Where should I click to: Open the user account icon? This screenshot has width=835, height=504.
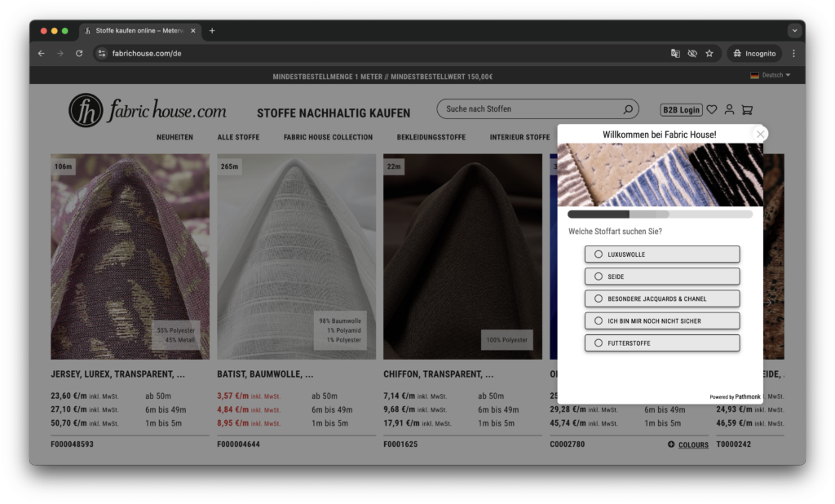coord(729,108)
